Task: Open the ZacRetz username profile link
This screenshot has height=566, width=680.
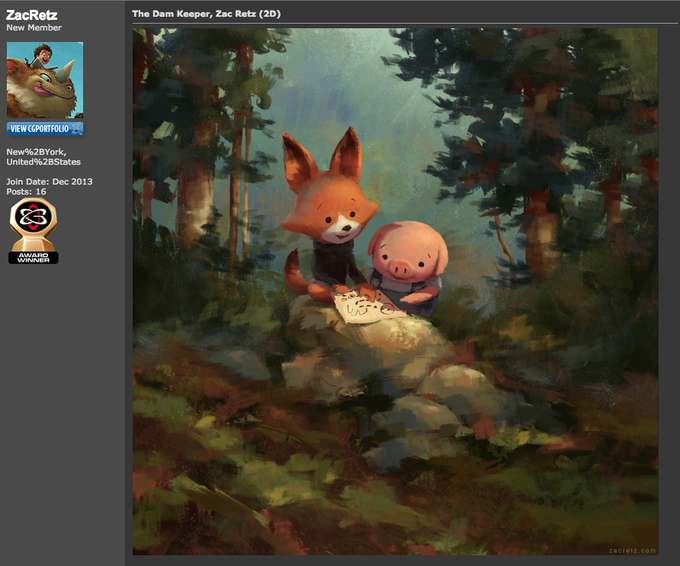Action: pos(32,15)
